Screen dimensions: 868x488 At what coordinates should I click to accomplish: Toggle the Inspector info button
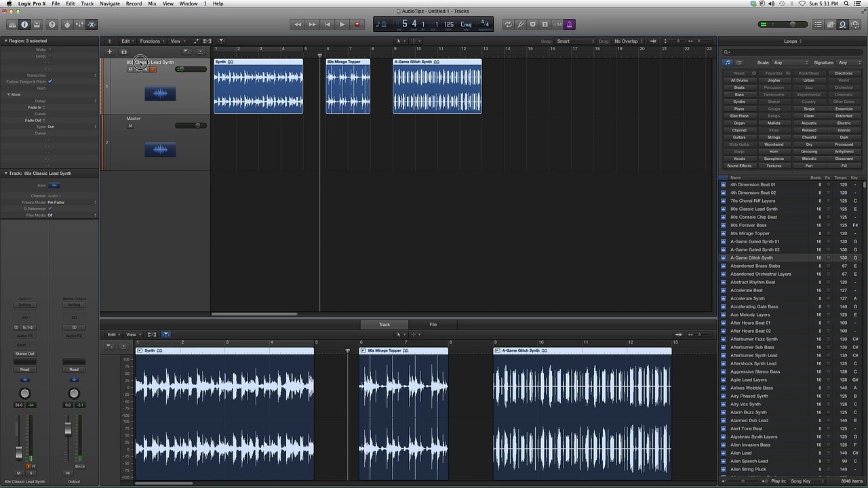(24, 24)
